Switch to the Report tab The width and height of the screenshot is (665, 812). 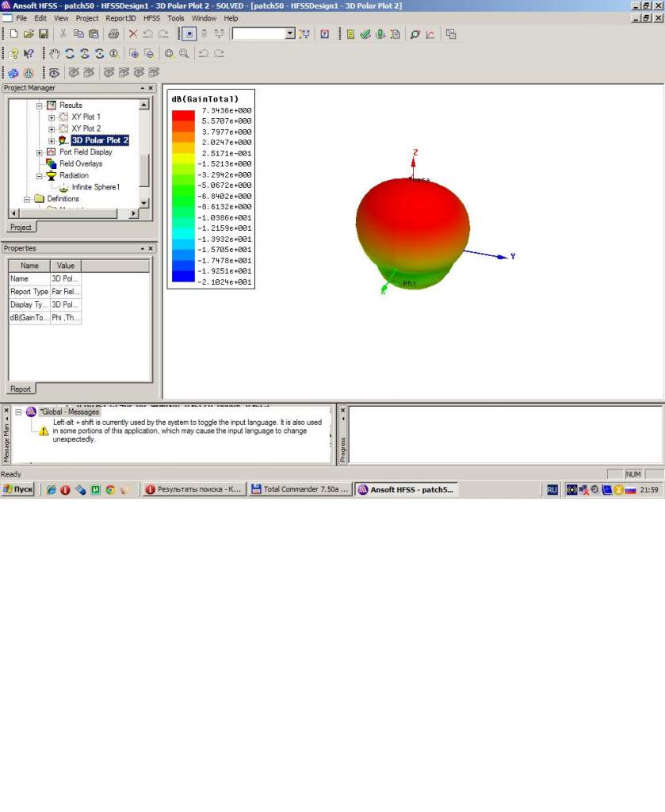[x=21, y=389]
